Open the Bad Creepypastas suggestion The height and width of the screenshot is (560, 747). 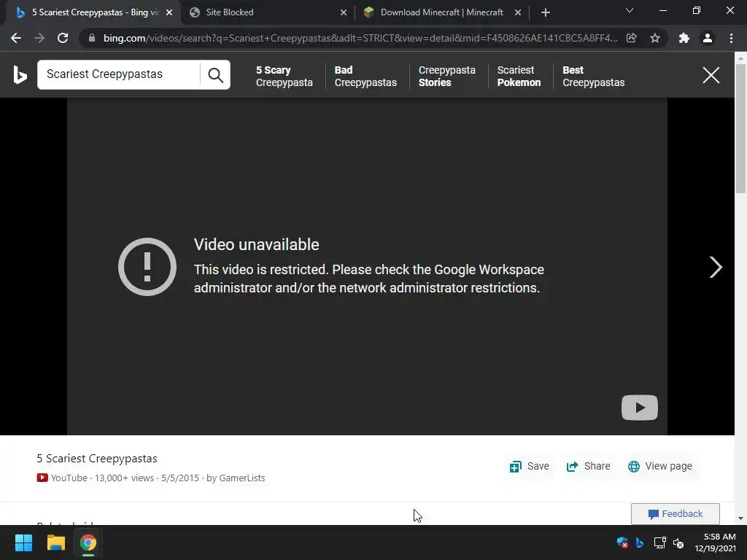(x=365, y=76)
